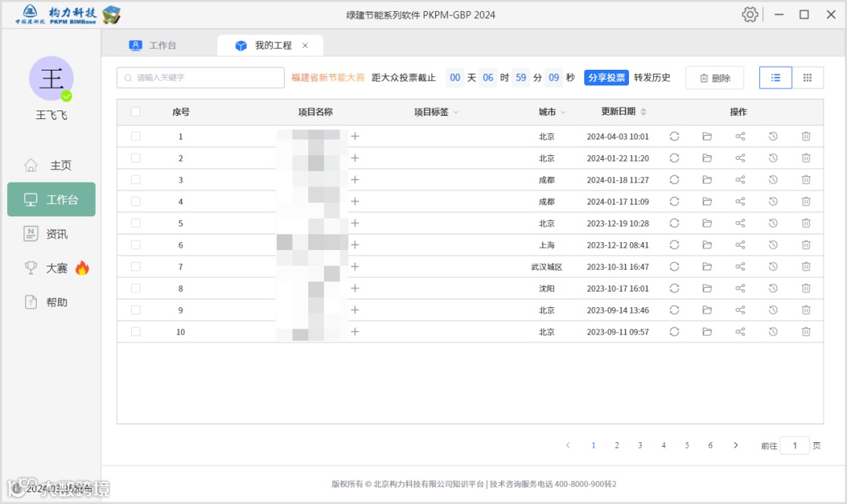Image resolution: width=847 pixels, height=504 pixels.
Task: Toggle the select-all header checkbox
Action: (136, 112)
